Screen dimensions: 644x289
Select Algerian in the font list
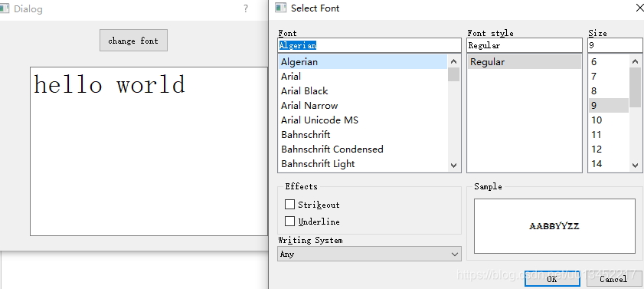point(363,62)
